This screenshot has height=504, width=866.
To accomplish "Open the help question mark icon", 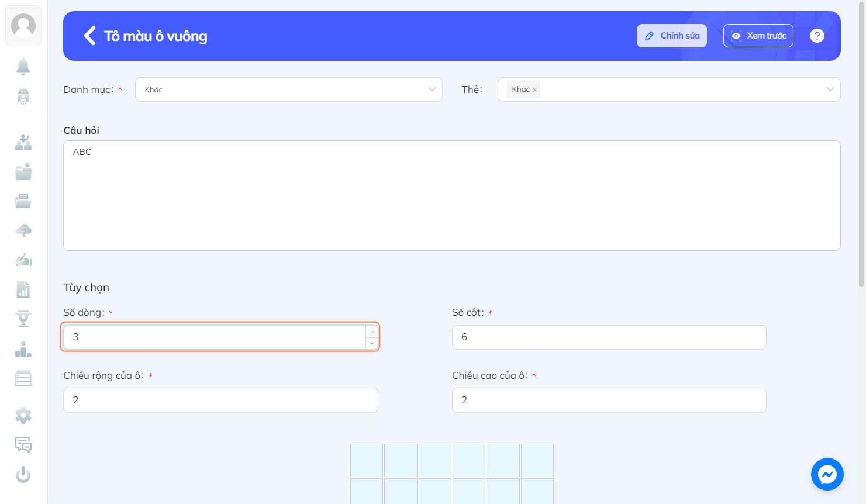I will (817, 36).
